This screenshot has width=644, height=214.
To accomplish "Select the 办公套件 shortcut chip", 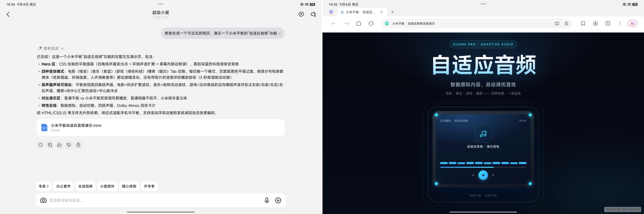I will [x=63, y=186].
